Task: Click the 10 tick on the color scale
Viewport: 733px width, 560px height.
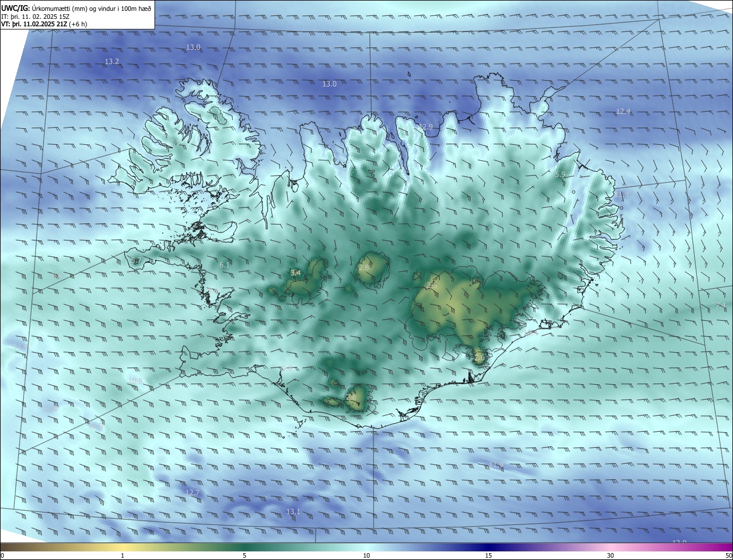Action: [366, 555]
